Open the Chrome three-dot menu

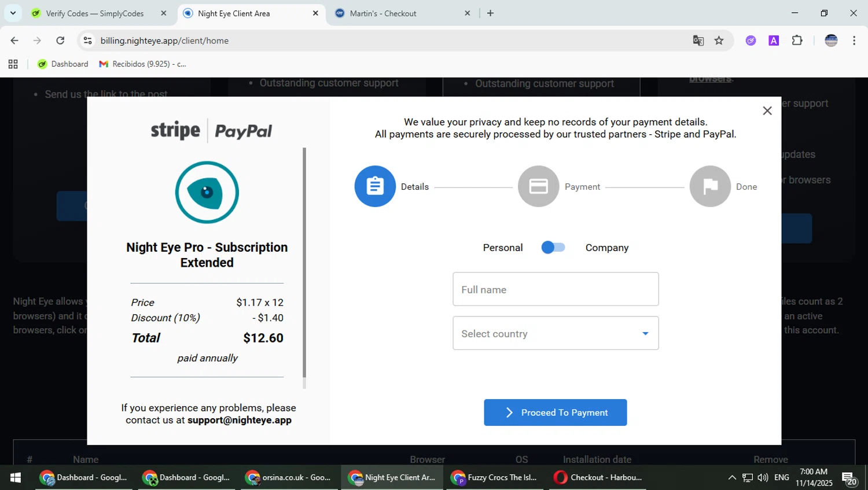(854, 40)
